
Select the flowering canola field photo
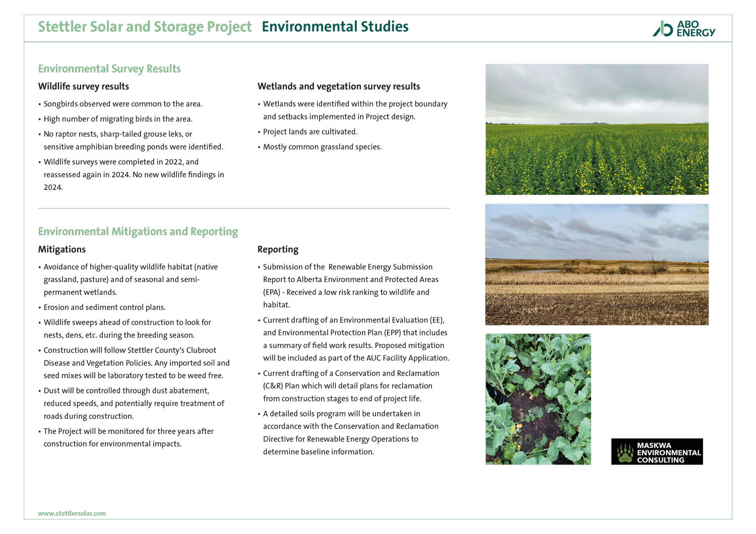pyautogui.click(x=597, y=129)
